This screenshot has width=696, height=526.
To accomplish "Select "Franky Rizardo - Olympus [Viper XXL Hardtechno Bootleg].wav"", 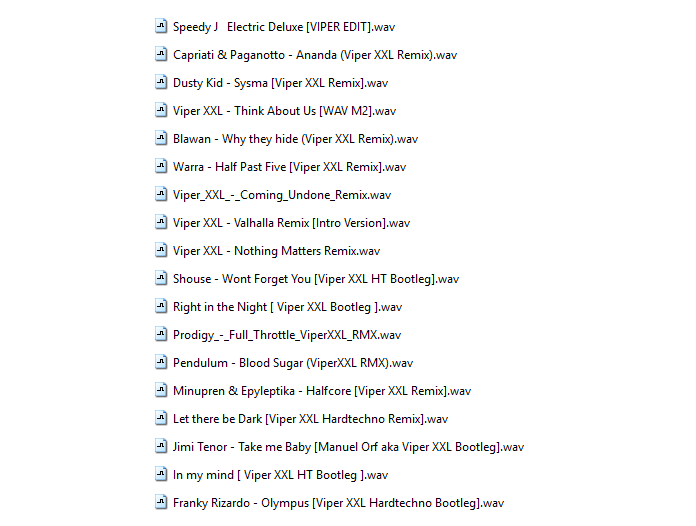I will pyautogui.click(x=339, y=502).
